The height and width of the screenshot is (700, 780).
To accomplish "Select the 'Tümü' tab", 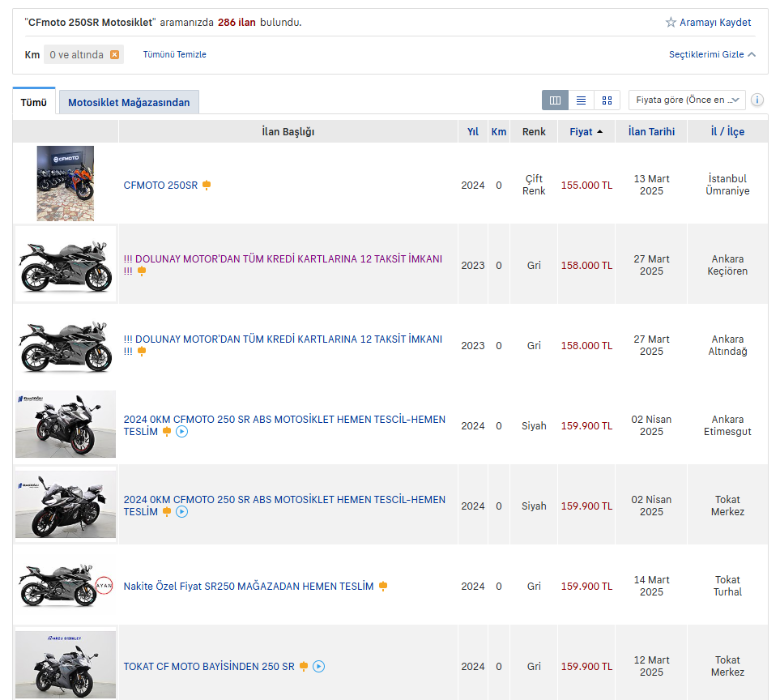I will tap(34, 102).
